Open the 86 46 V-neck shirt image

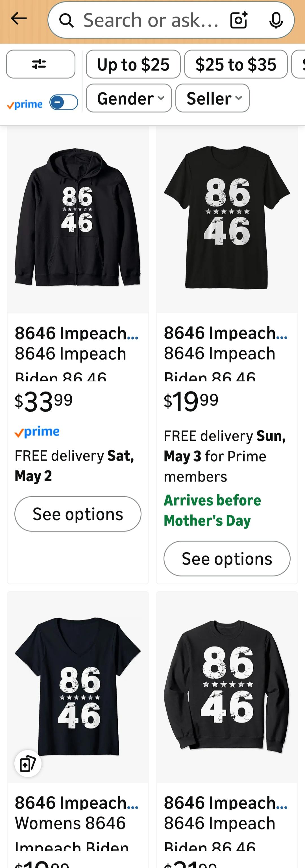pyautogui.click(x=78, y=687)
